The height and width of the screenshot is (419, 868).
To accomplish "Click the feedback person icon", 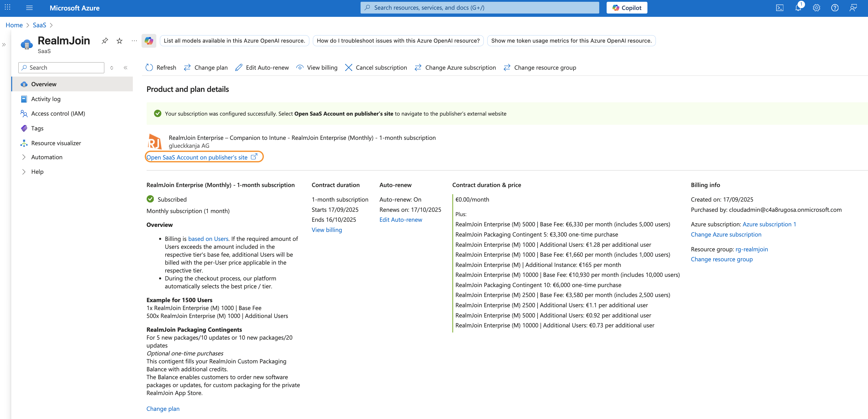I will (x=853, y=8).
